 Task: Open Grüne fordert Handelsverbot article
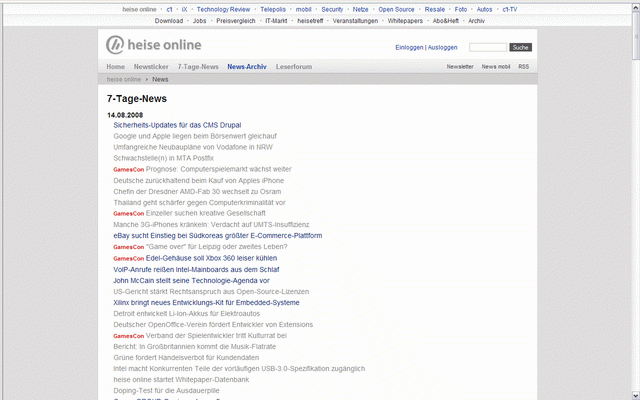click(186, 358)
